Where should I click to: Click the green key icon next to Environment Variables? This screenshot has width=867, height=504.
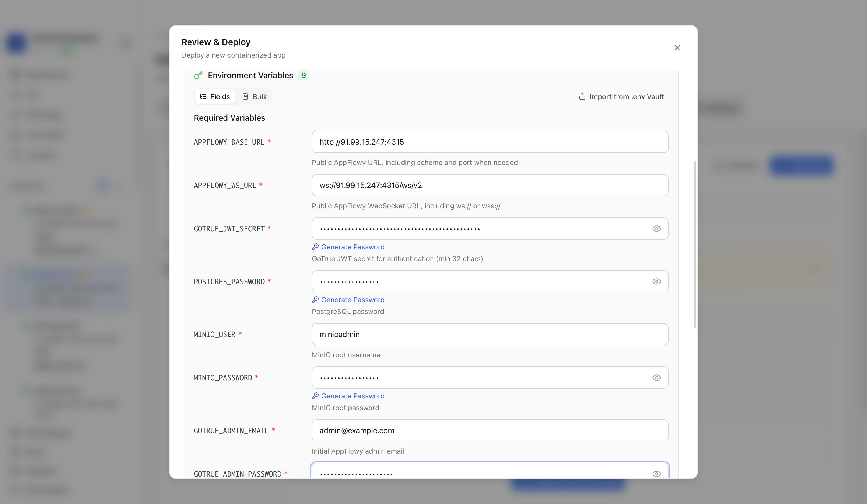(198, 75)
